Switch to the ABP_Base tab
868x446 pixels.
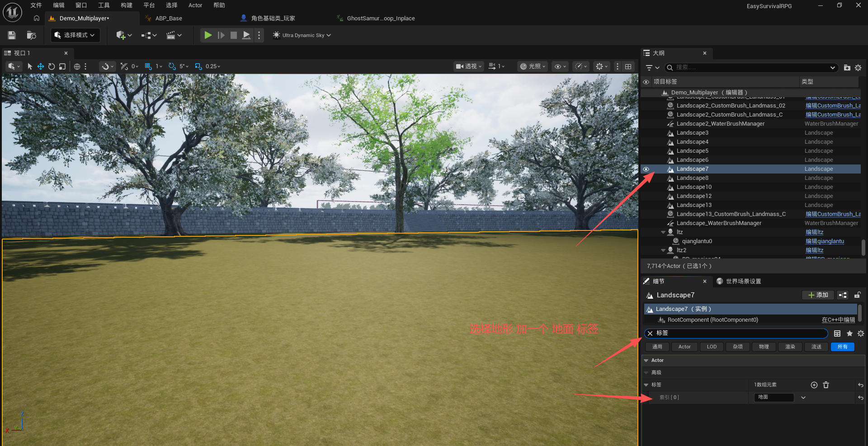[168, 19]
